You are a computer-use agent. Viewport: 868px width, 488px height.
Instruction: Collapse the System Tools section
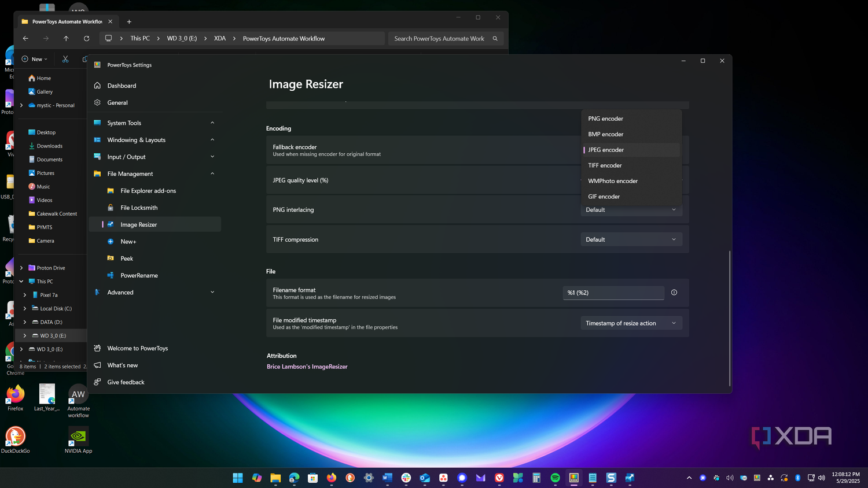coord(212,123)
